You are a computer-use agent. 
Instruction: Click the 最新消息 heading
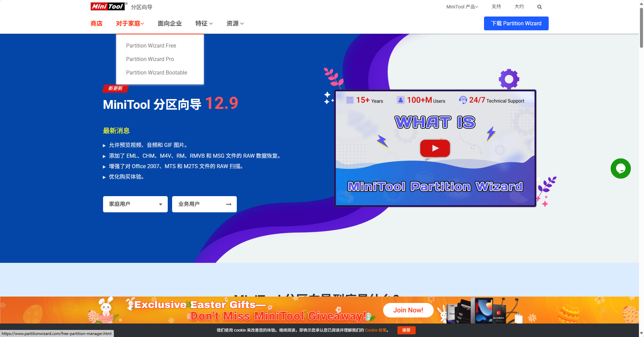(x=116, y=131)
